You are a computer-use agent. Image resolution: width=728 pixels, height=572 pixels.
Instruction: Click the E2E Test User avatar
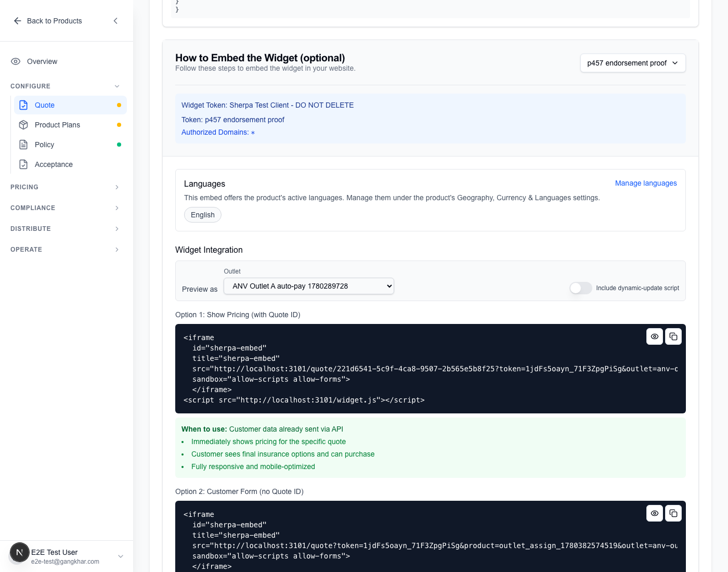coord(20,552)
